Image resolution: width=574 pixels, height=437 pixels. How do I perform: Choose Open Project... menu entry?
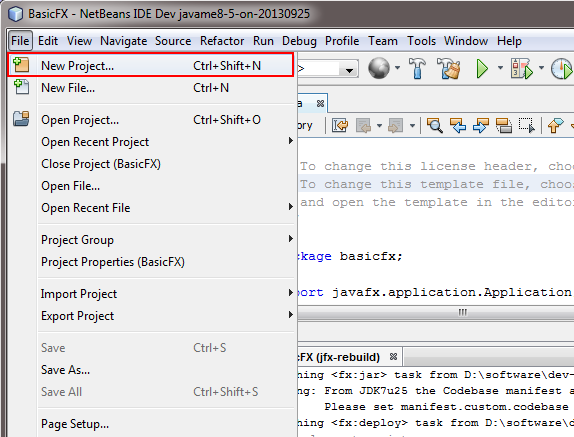click(x=150, y=120)
